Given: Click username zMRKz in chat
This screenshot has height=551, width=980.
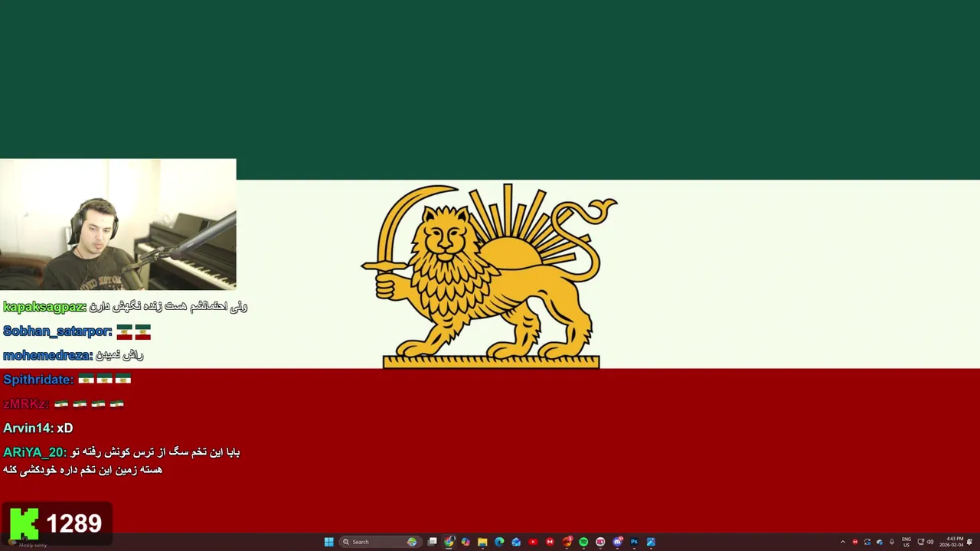Looking at the screenshot, I should coord(26,404).
